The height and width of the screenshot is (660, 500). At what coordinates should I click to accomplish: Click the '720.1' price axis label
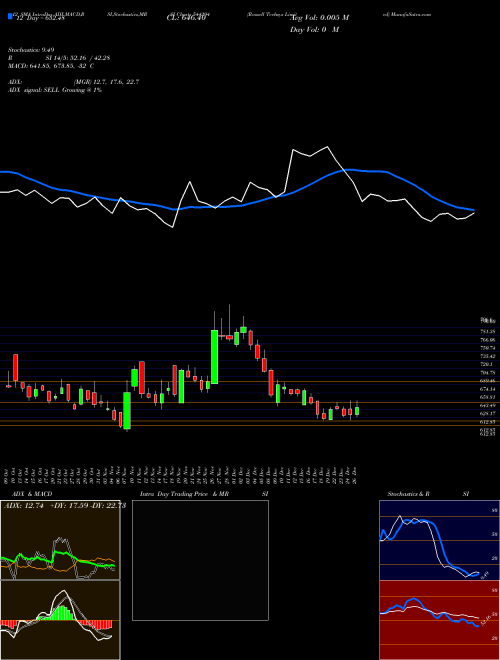pyautogui.click(x=487, y=365)
